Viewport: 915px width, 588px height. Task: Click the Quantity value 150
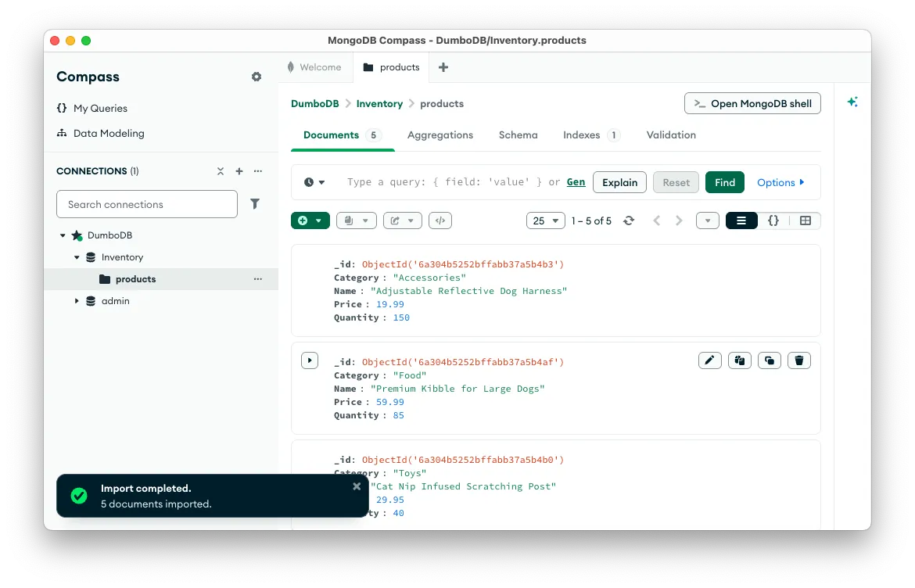click(401, 318)
